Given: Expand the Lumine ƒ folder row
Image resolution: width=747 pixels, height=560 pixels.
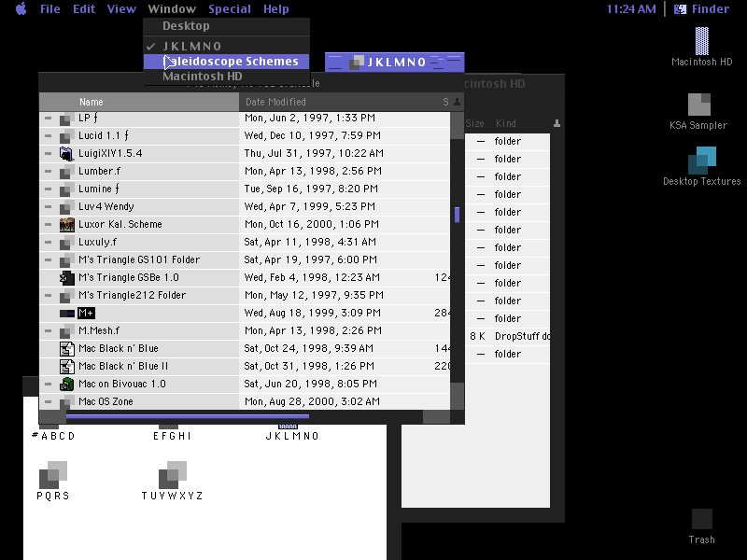Looking at the screenshot, I should [49, 189].
